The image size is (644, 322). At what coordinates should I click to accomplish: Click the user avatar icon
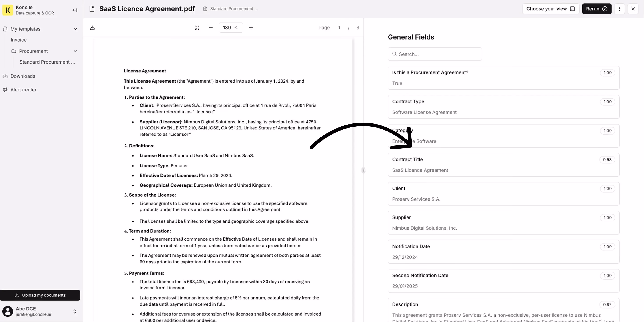click(8, 312)
